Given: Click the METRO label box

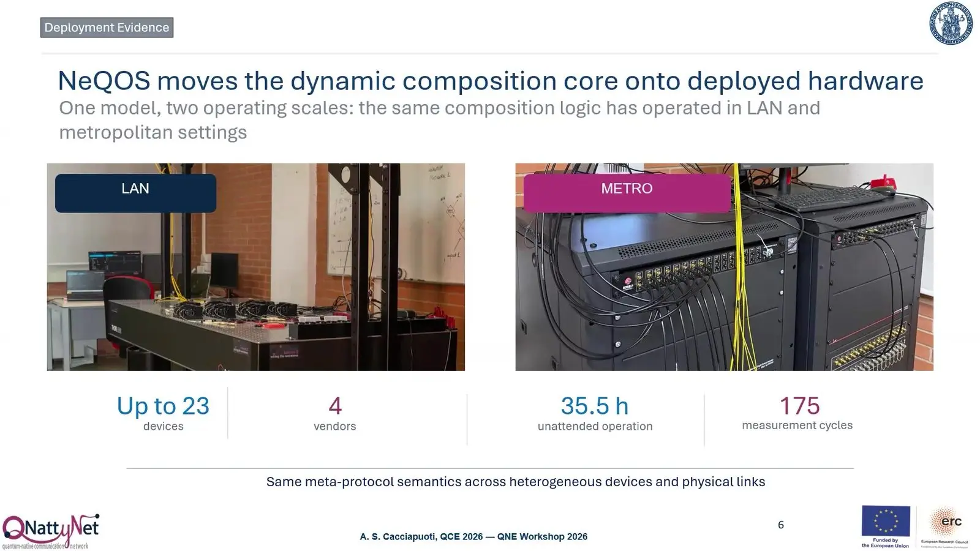Looking at the screenshot, I should (627, 193).
